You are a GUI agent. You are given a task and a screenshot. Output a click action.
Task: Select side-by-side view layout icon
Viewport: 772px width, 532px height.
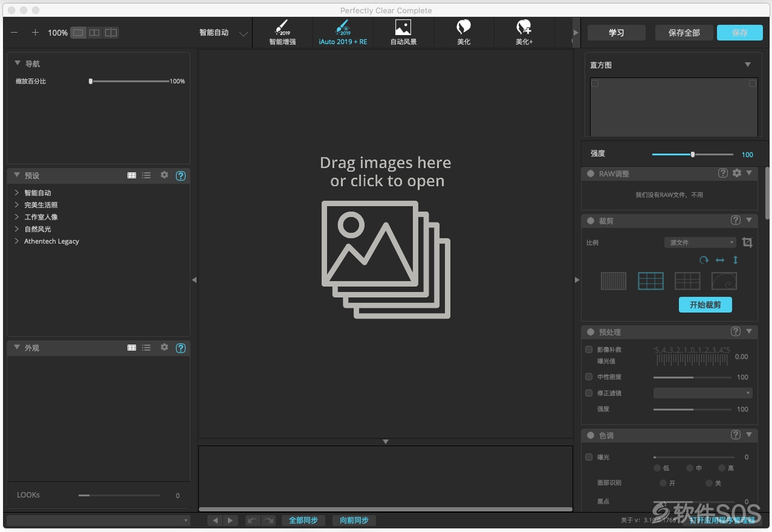94,33
